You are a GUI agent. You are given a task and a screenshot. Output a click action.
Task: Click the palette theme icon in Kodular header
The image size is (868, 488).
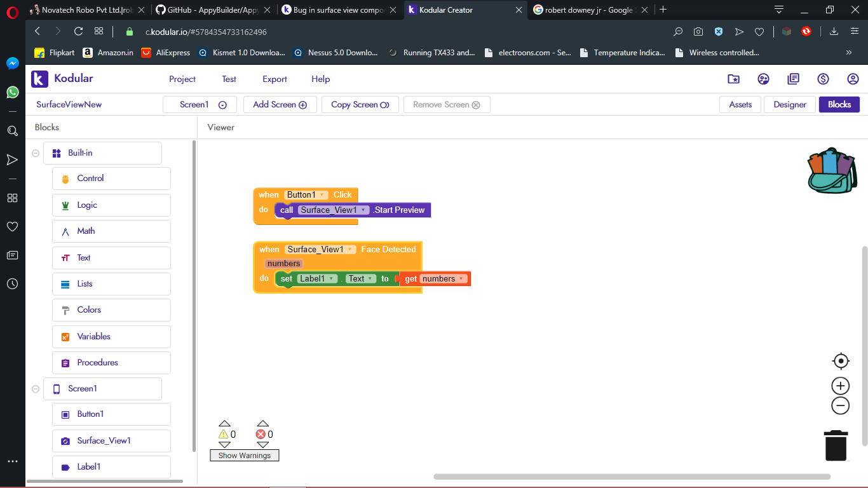click(x=764, y=79)
